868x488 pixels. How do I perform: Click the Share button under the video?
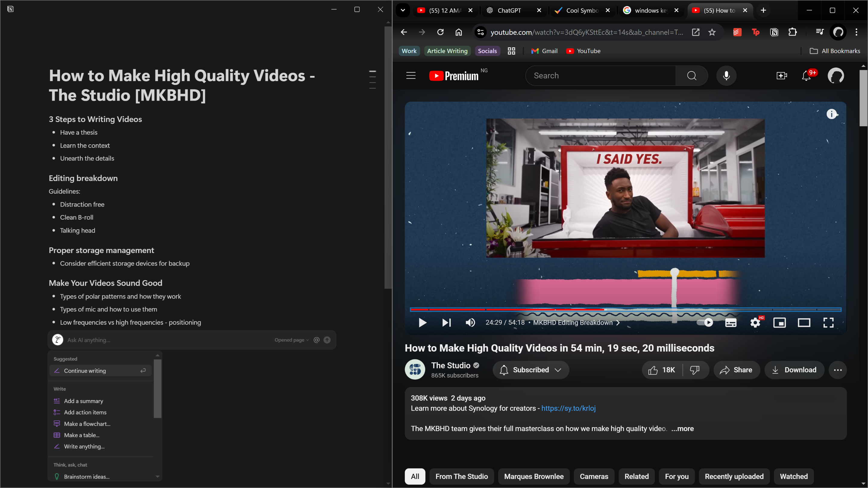737,370
